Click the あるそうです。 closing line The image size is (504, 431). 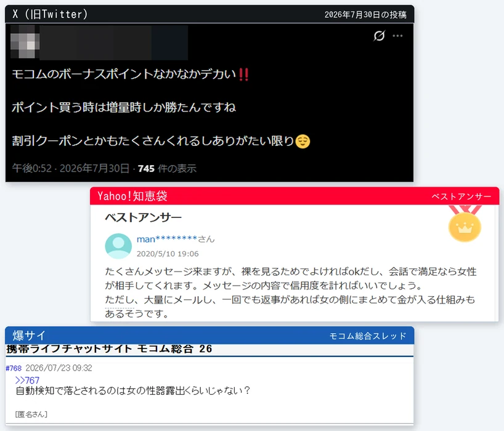(137, 314)
